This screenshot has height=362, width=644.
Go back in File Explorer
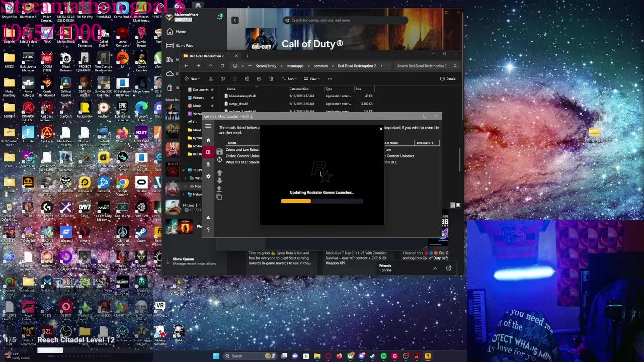[186, 66]
